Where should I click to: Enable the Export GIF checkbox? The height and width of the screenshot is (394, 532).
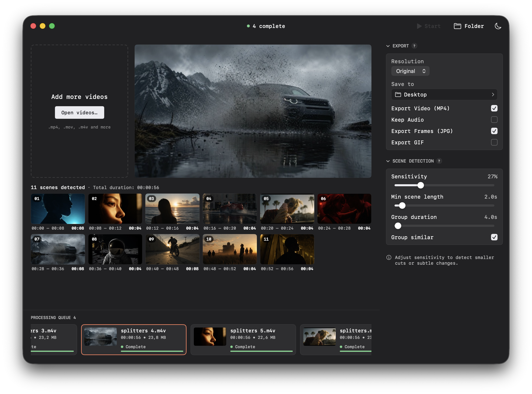(494, 142)
